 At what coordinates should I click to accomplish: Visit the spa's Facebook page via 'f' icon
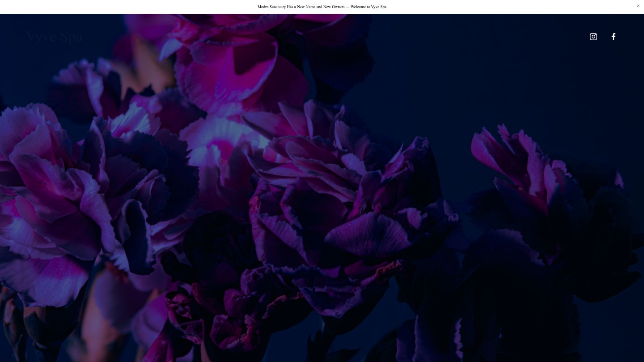(613, 37)
